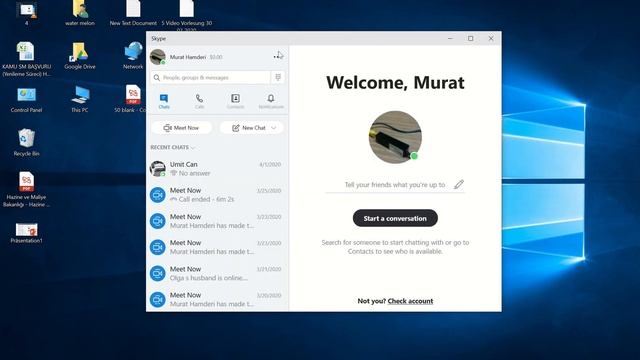Maximize the Skype window
This screenshot has height=360, width=640.
(x=471, y=38)
